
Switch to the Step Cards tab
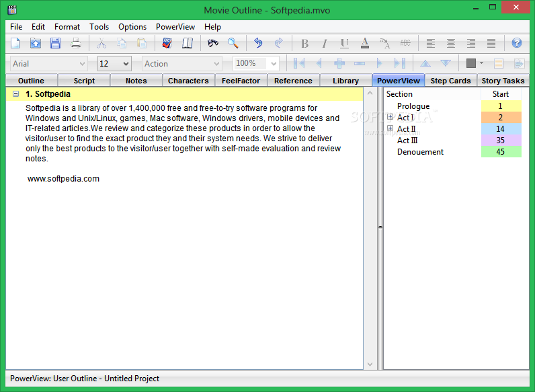click(450, 81)
